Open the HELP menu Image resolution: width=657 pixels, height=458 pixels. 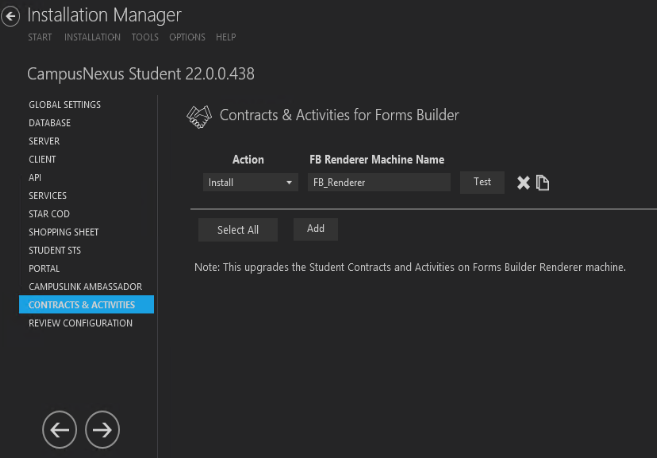226,38
